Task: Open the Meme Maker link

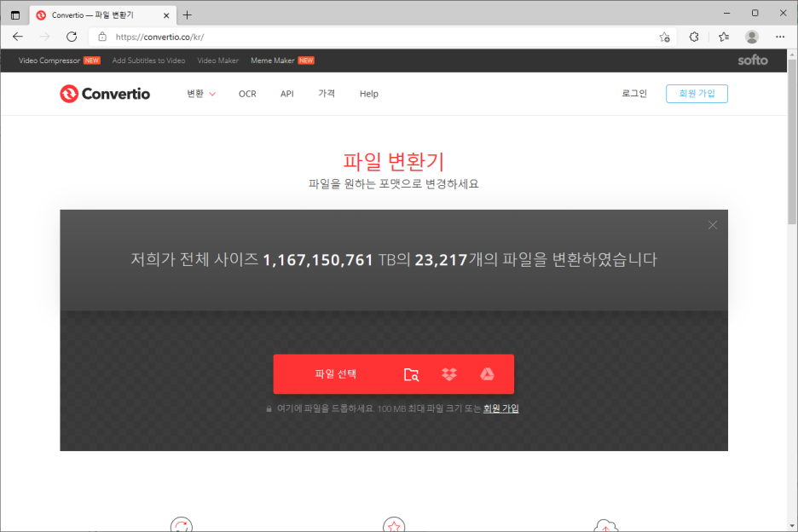Action: 272,61
